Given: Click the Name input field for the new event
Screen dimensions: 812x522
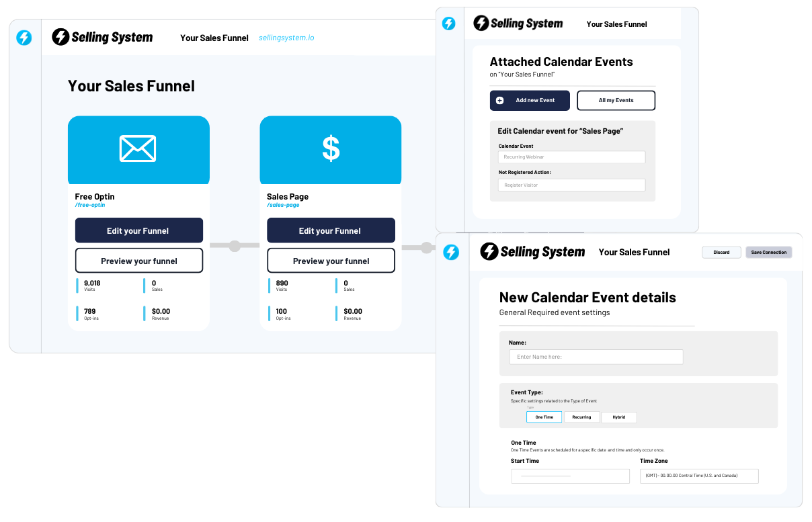Looking at the screenshot, I should (596, 357).
